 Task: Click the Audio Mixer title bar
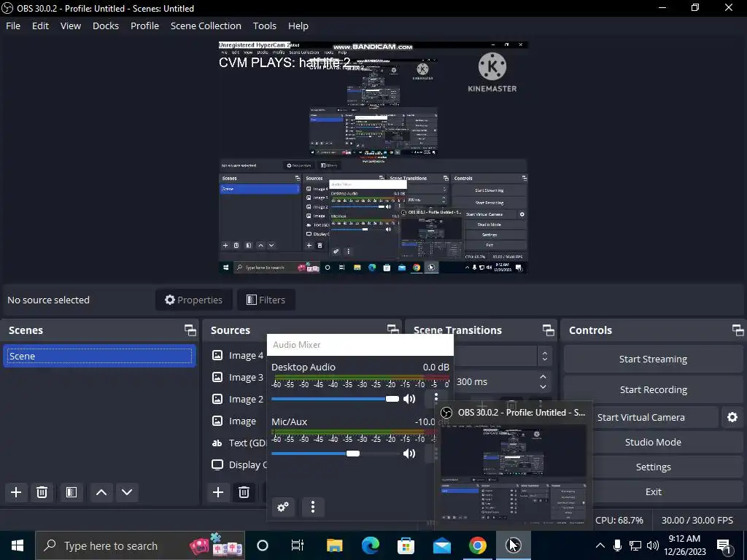coord(360,345)
